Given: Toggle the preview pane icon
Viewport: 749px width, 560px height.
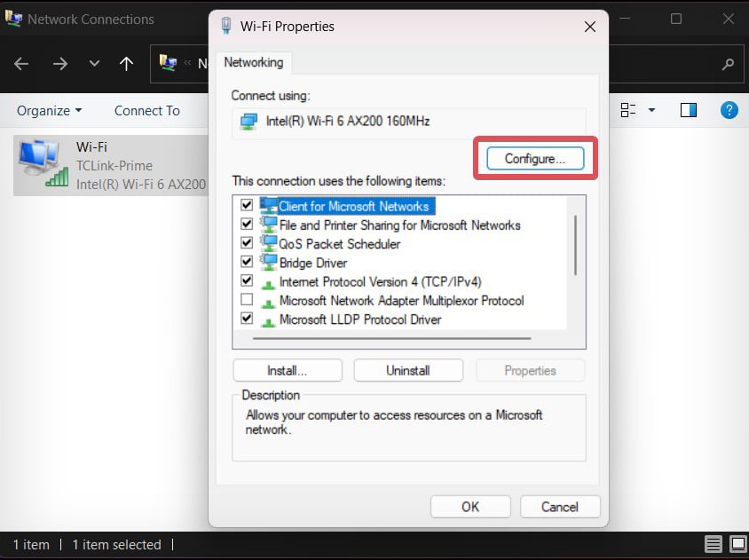Looking at the screenshot, I should 689,110.
